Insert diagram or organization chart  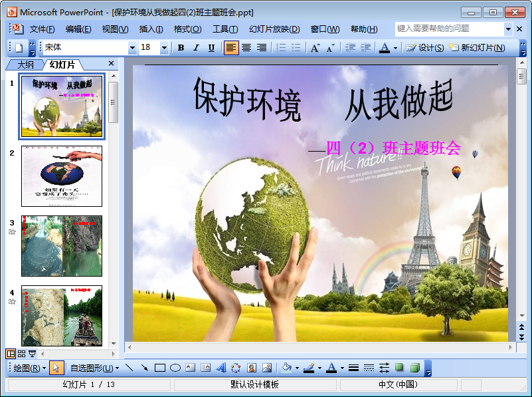click(236, 368)
